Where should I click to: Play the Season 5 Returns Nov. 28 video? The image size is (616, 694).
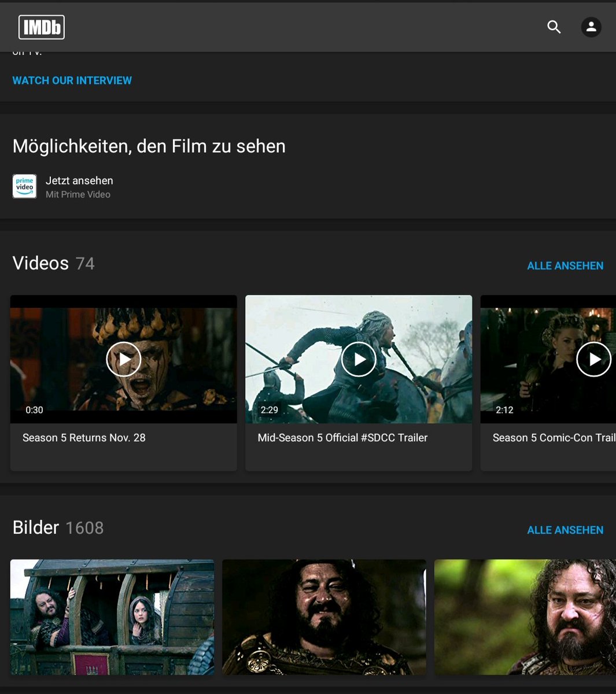pos(124,359)
